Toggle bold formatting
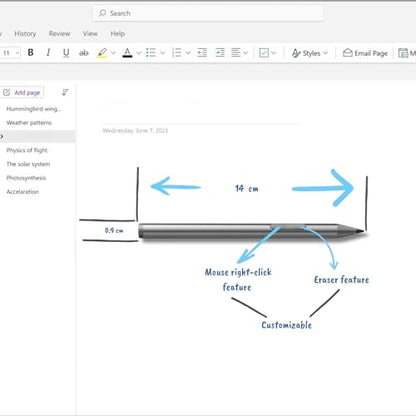Viewport: 416px width, 416px height. [x=31, y=53]
